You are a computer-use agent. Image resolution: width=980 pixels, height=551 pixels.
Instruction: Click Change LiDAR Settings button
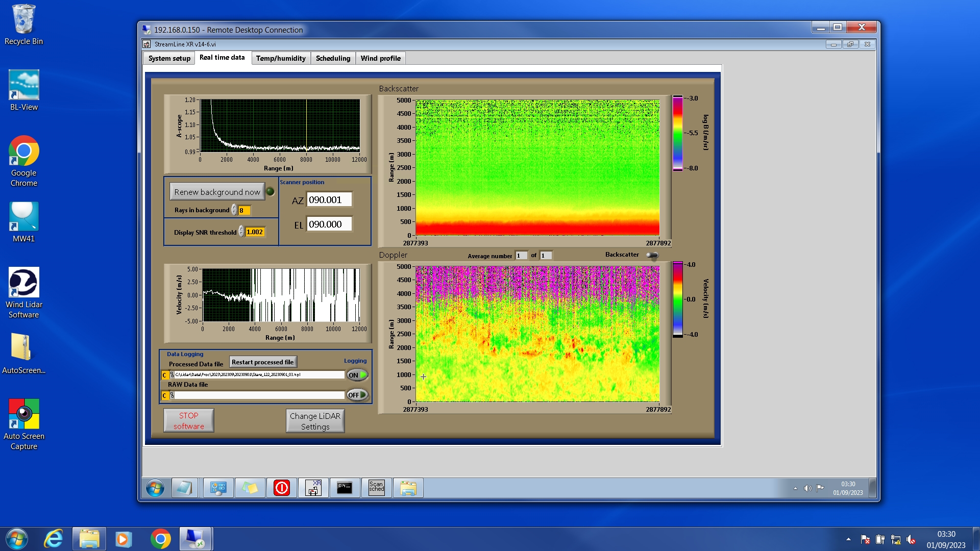point(315,421)
